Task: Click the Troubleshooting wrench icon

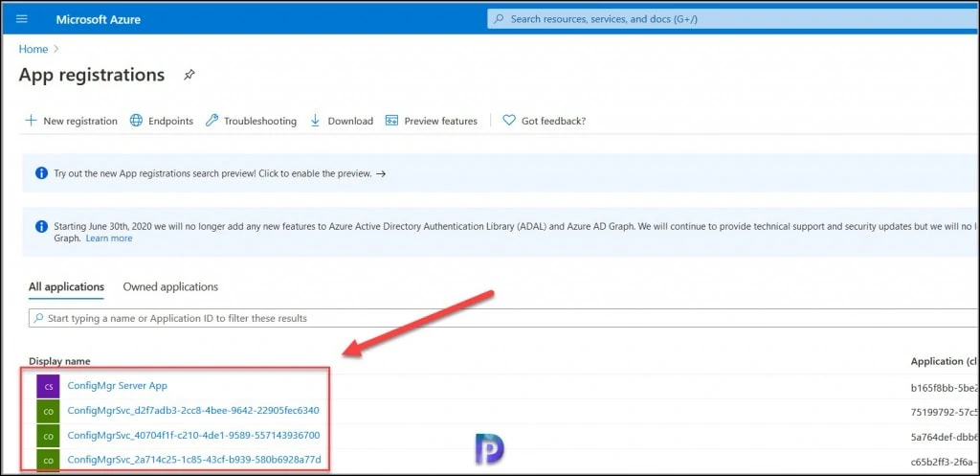Action: click(x=212, y=120)
